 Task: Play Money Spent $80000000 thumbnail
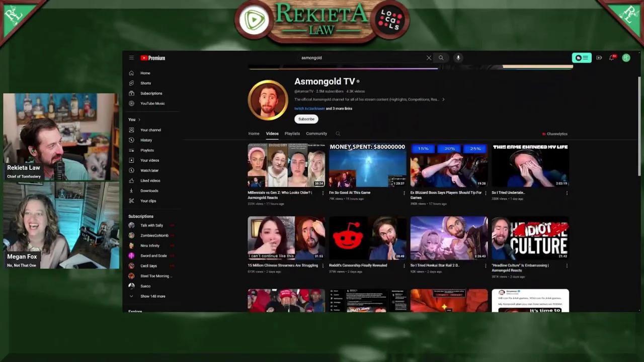(x=368, y=165)
